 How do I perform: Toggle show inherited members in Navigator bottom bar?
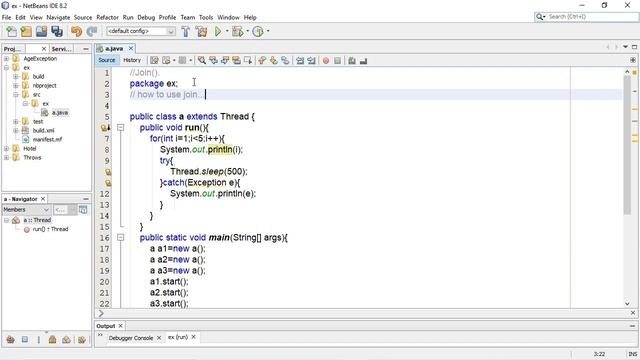(x=11, y=340)
